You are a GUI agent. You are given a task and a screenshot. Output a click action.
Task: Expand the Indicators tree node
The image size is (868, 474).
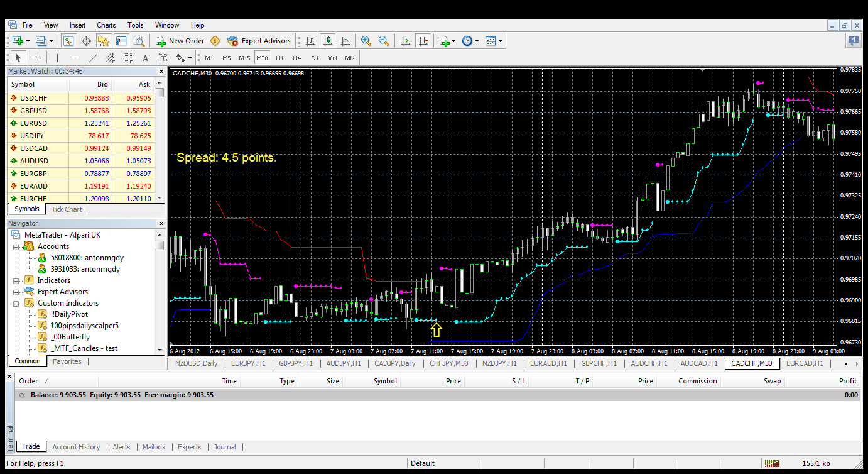[x=16, y=280]
